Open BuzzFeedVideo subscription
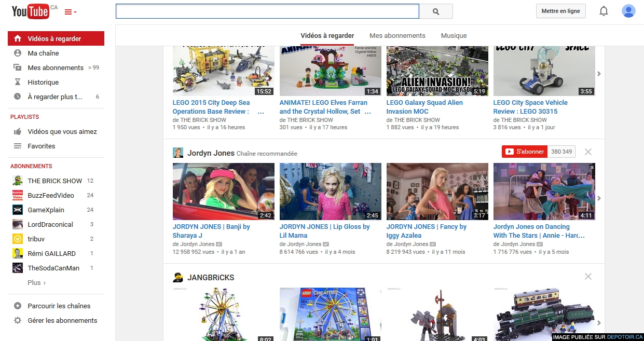 point(56,195)
